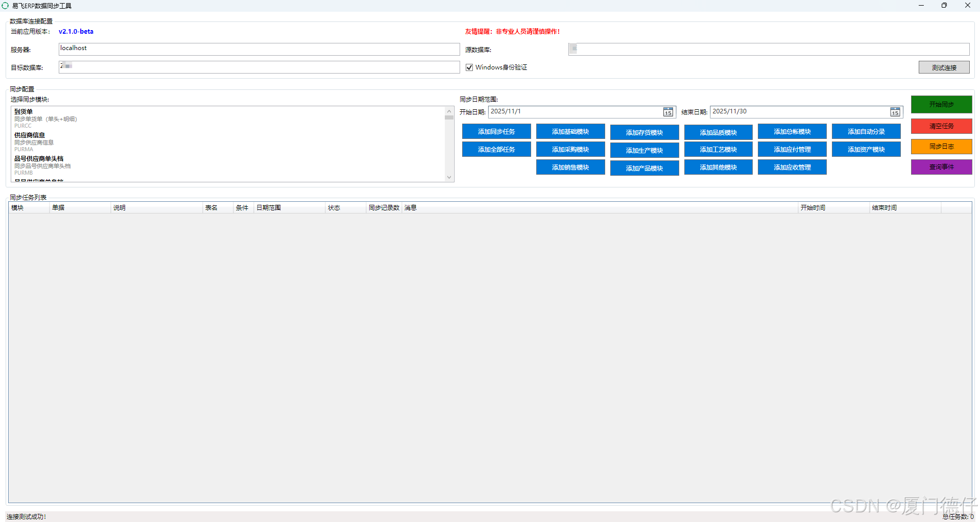Screen dimensions: 980x522
Task: Sort by 说明 column header
Action: pyautogui.click(x=157, y=207)
